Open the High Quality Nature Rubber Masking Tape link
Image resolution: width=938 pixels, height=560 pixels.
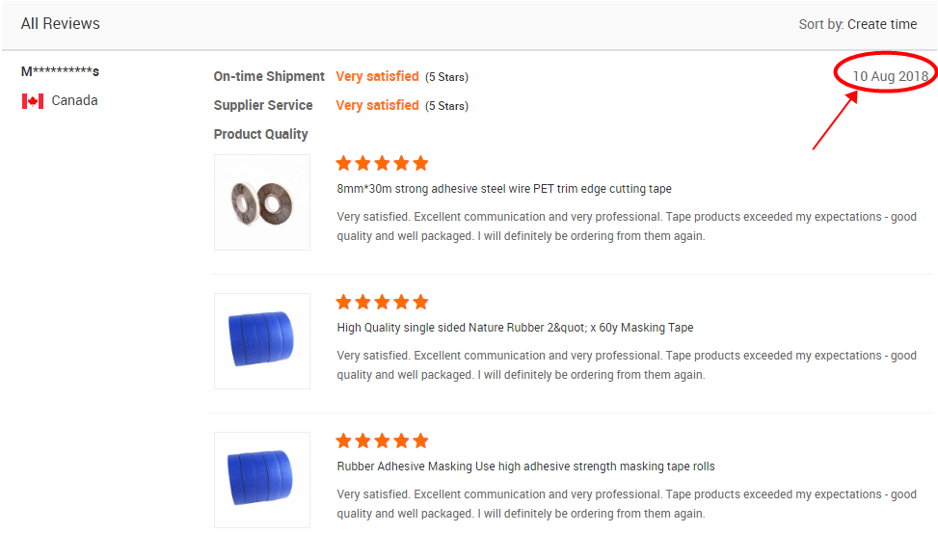point(515,328)
